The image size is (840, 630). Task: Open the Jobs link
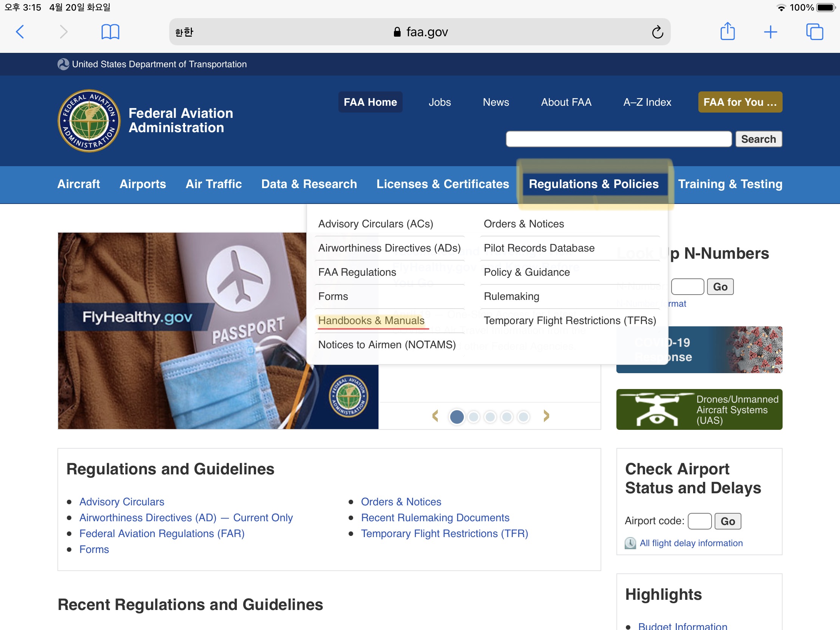(440, 102)
